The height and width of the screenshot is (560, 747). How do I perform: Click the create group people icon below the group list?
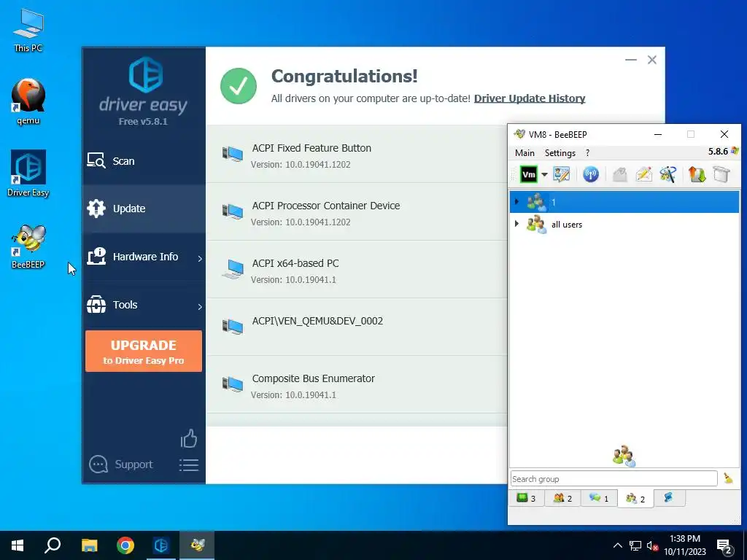624,456
